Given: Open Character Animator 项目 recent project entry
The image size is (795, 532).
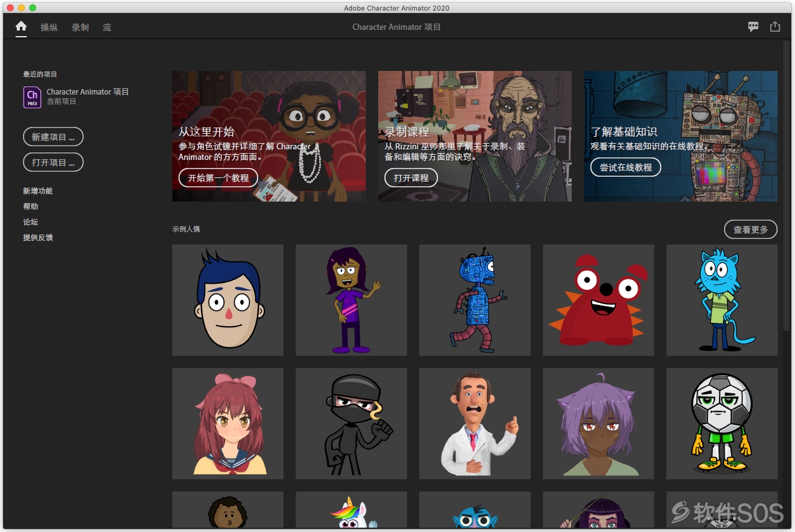Looking at the screenshot, I should pos(76,96).
